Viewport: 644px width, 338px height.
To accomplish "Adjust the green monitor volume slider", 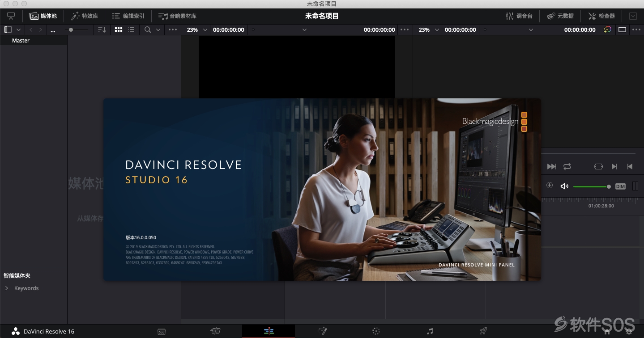I will [x=592, y=186].
